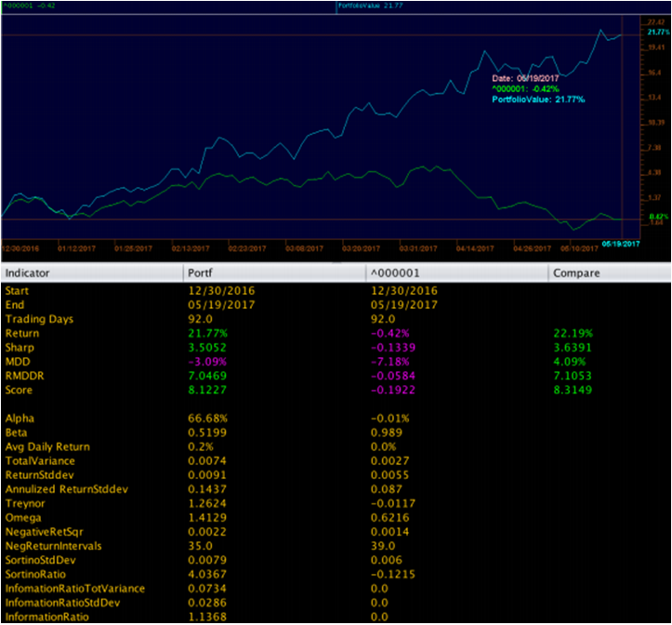Select ^000001 Beta value 0.989
The image size is (672, 625).
coord(386,432)
